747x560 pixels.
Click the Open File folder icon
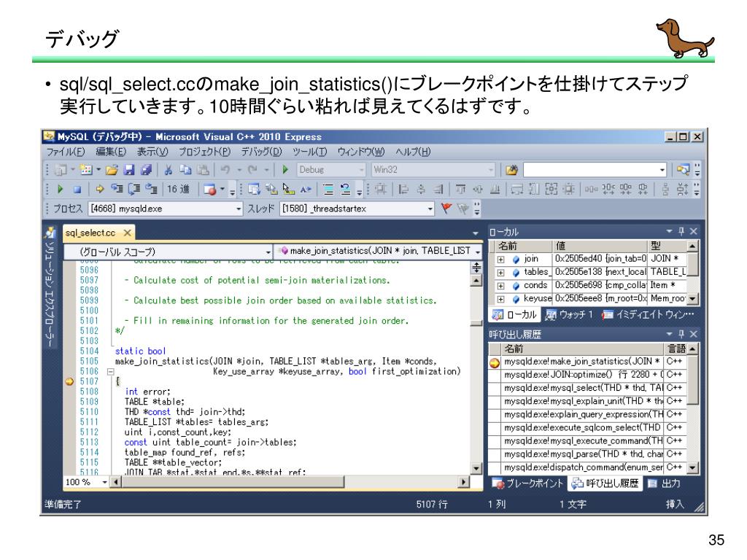(112, 169)
